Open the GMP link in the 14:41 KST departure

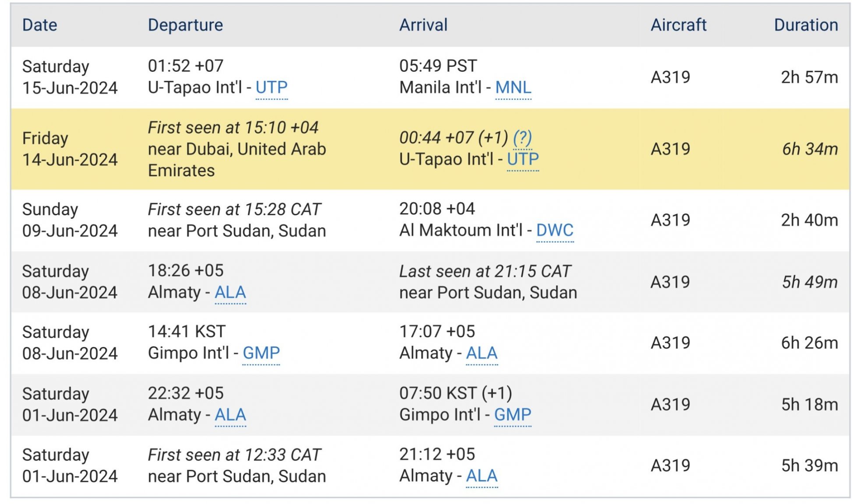(x=261, y=353)
